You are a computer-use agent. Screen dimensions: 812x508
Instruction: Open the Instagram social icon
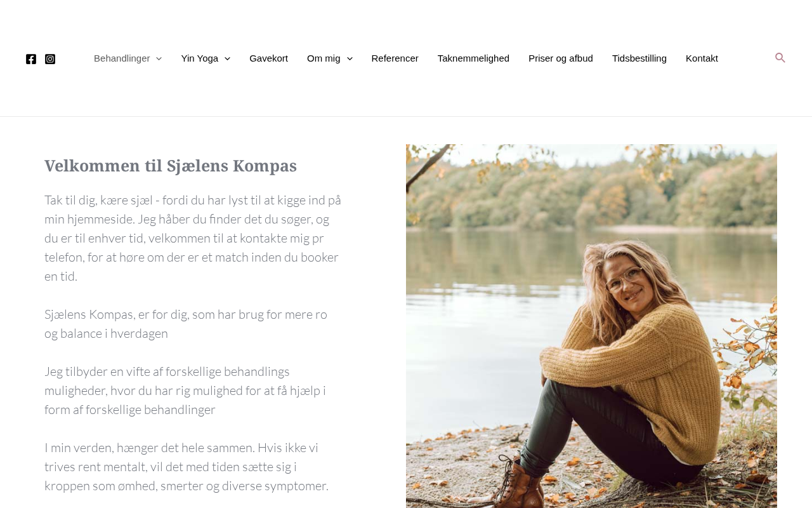pos(50,59)
